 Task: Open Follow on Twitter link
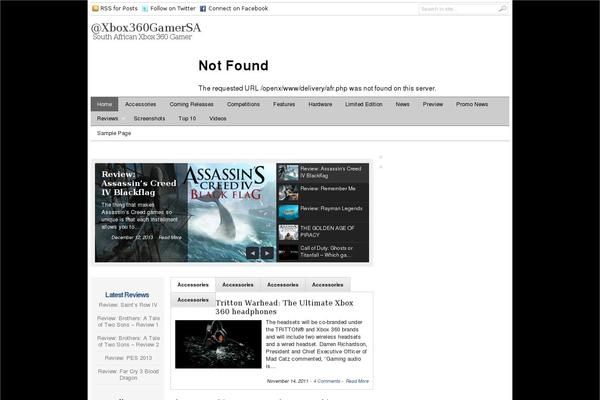point(173,8)
